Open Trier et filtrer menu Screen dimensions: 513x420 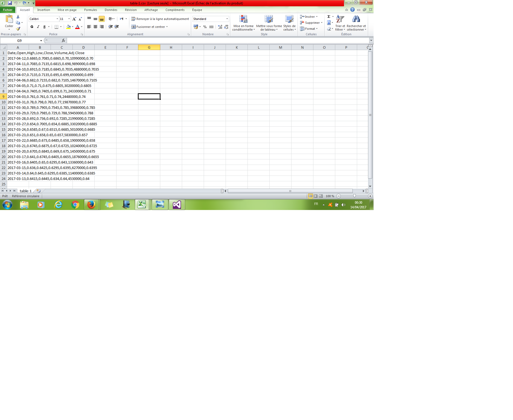(340, 23)
